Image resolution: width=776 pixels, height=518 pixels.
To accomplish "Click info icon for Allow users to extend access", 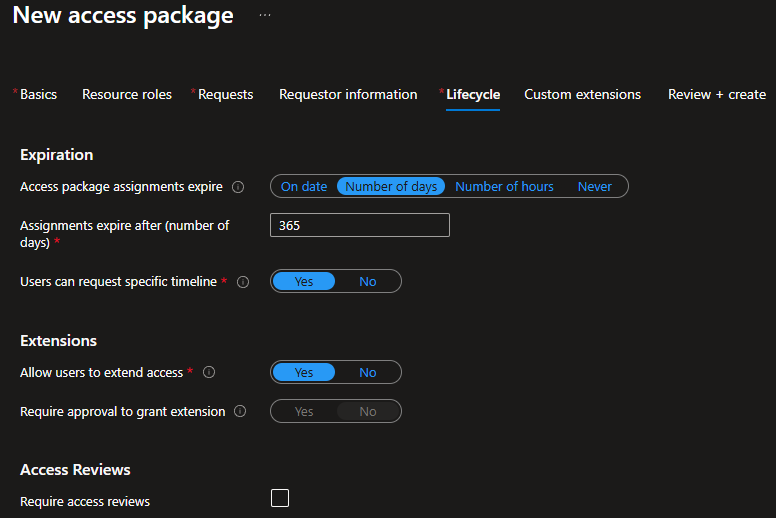I will click(209, 372).
